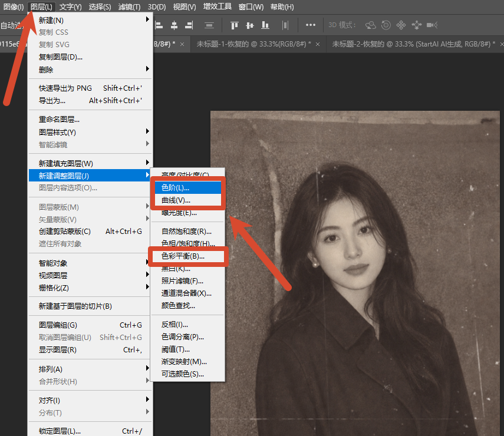Choose 通道混合器(X)... adjustment layer
This screenshot has height=436, width=504.
click(188, 293)
